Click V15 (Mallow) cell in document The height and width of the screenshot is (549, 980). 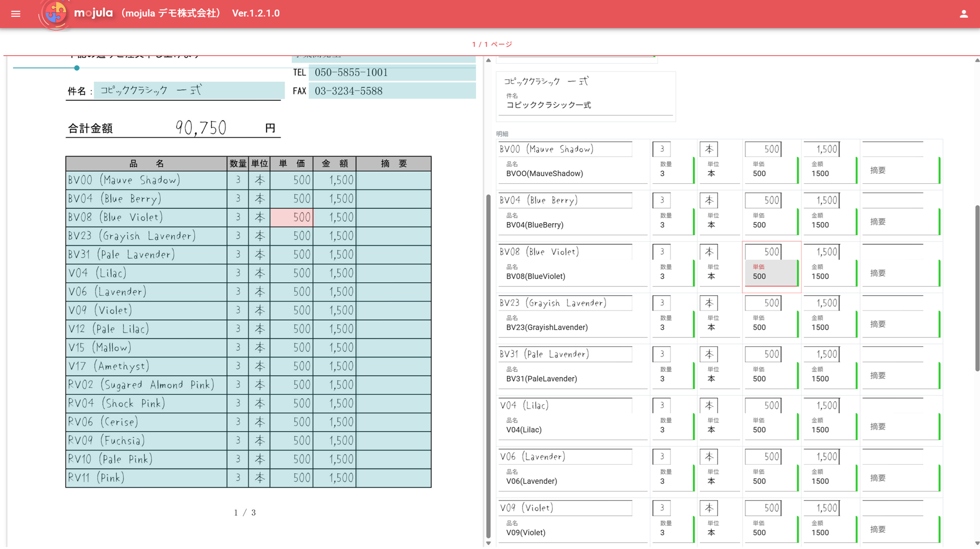point(146,348)
